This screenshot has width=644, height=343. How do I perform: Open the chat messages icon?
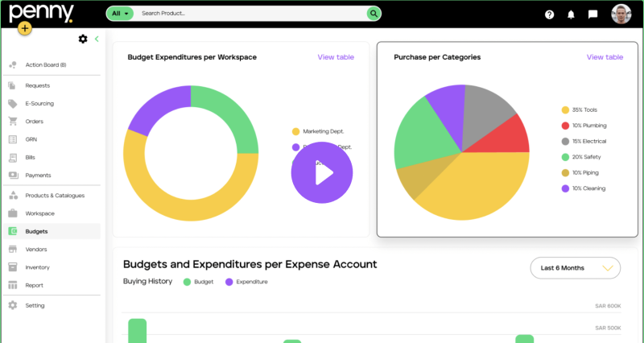(592, 14)
